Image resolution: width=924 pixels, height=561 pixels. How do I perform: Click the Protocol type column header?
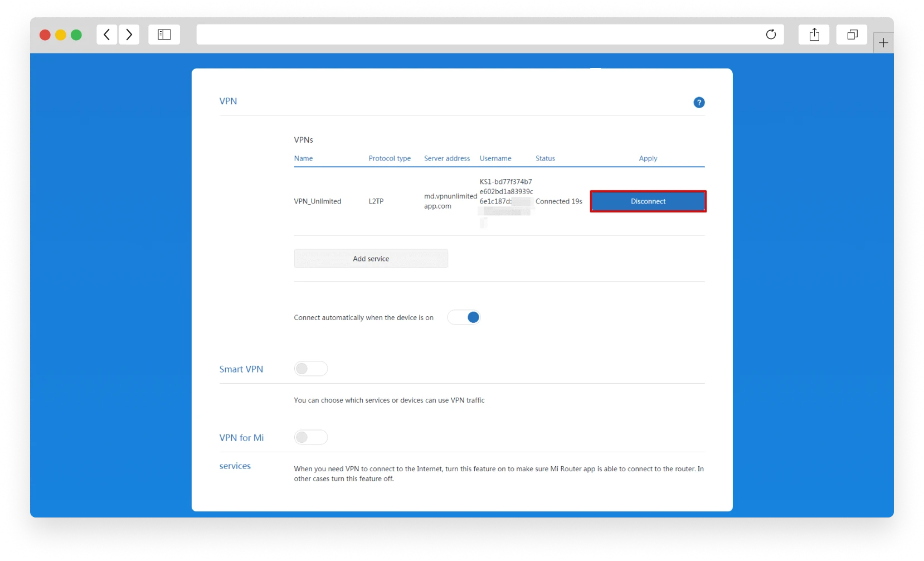(x=390, y=158)
